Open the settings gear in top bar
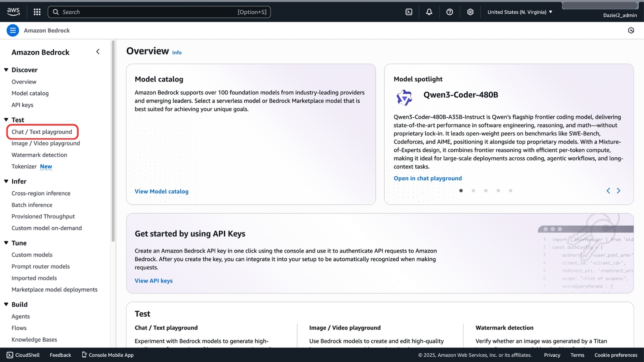Screen dimensions: 644x362 click(x=470, y=12)
